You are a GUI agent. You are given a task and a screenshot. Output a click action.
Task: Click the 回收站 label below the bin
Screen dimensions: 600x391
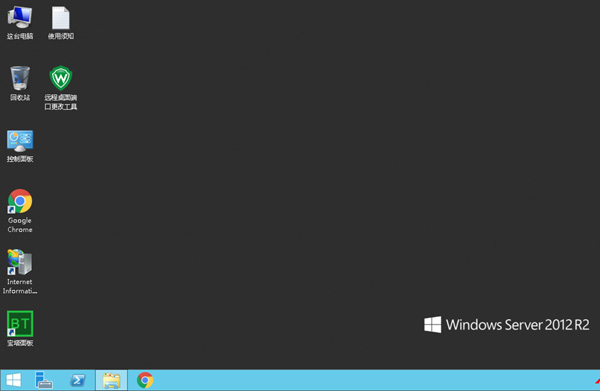[20, 98]
